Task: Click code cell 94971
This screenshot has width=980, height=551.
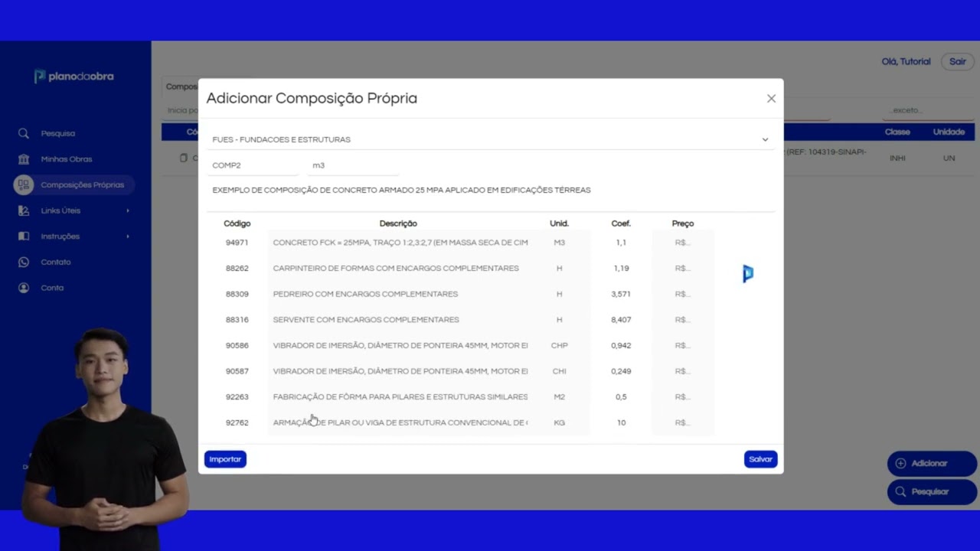Action: 237,243
